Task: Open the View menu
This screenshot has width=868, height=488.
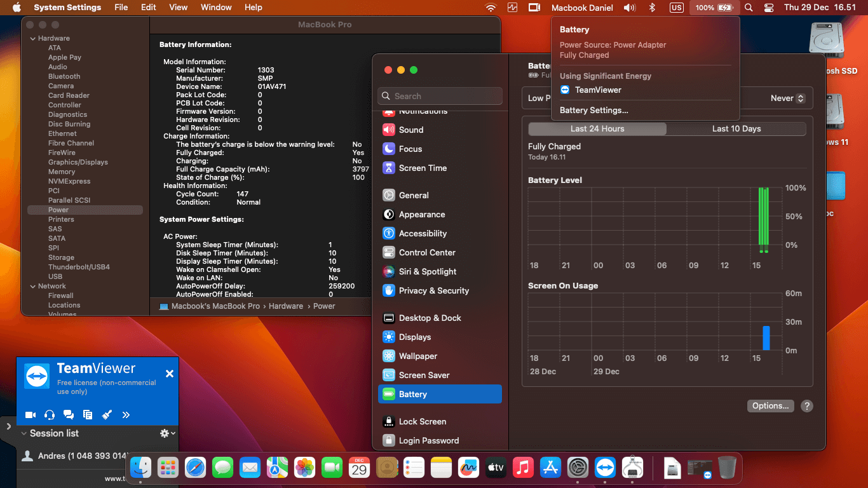Action: pyautogui.click(x=179, y=8)
